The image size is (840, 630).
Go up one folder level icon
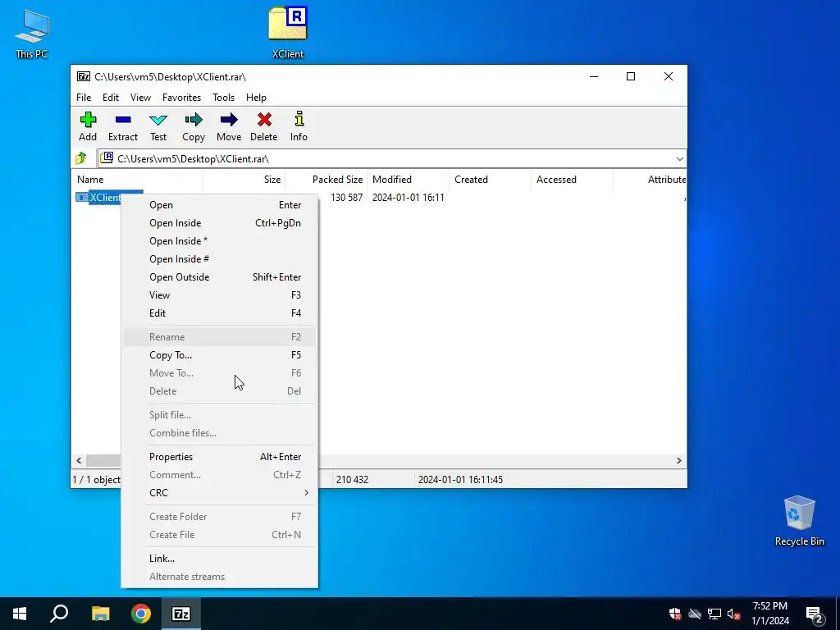pos(81,158)
